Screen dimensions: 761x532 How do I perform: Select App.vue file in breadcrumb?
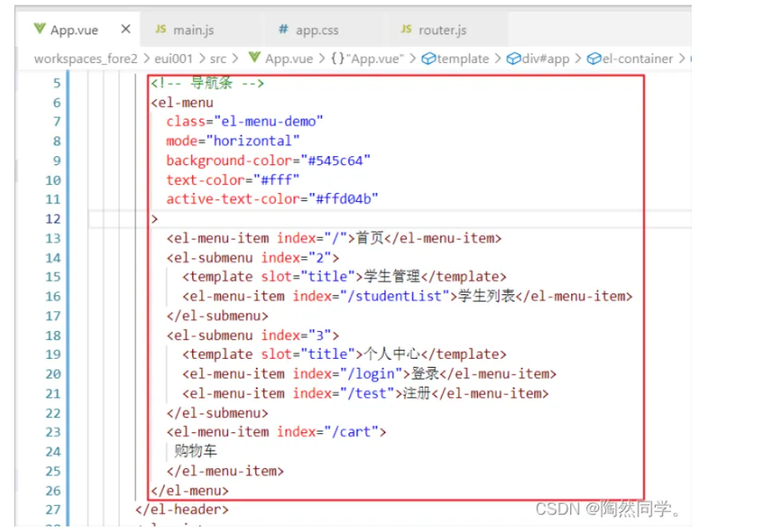[x=289, y=59]
